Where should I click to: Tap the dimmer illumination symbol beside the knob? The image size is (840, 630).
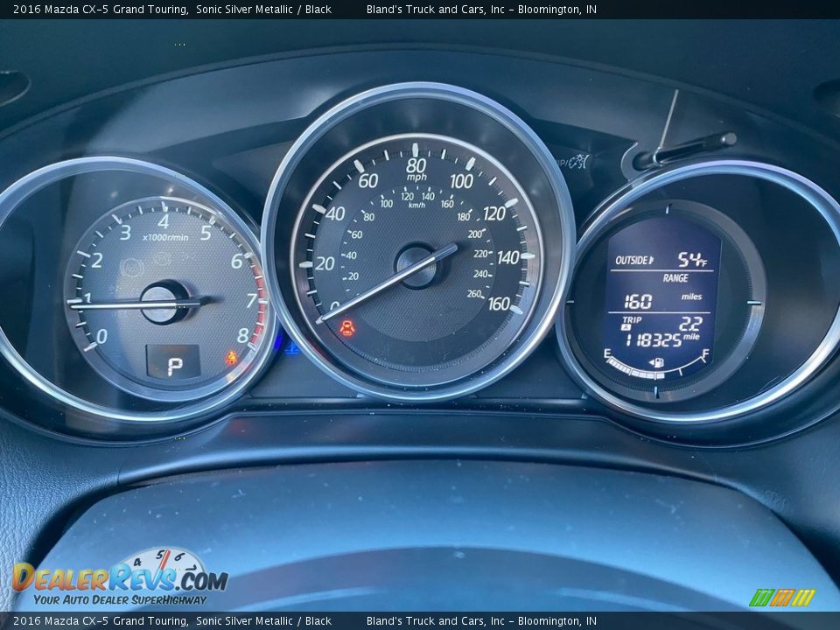579,161
